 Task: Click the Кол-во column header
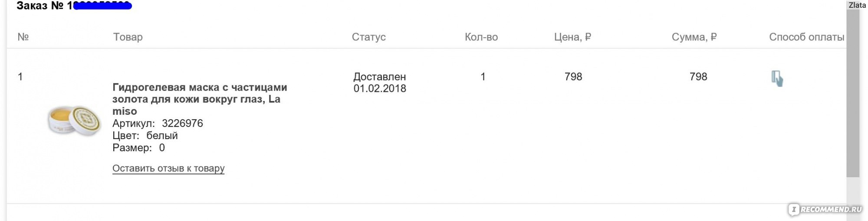click(481, 37)
